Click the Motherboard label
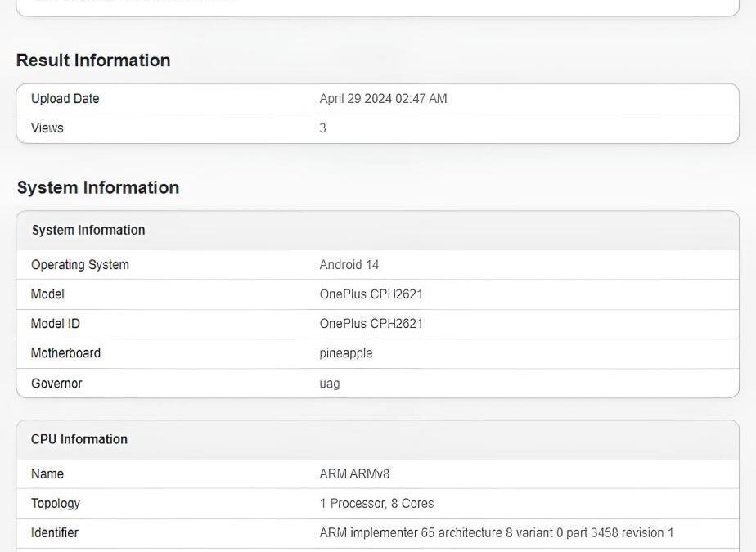This screenshot has height=552, width=756. [x=65, y=353]
